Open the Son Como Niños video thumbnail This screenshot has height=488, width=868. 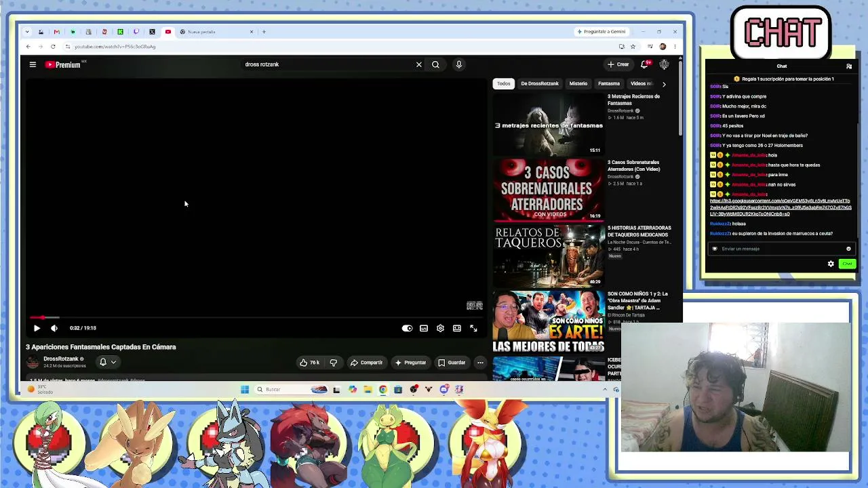pyautogui.click(x=549, y=321)
